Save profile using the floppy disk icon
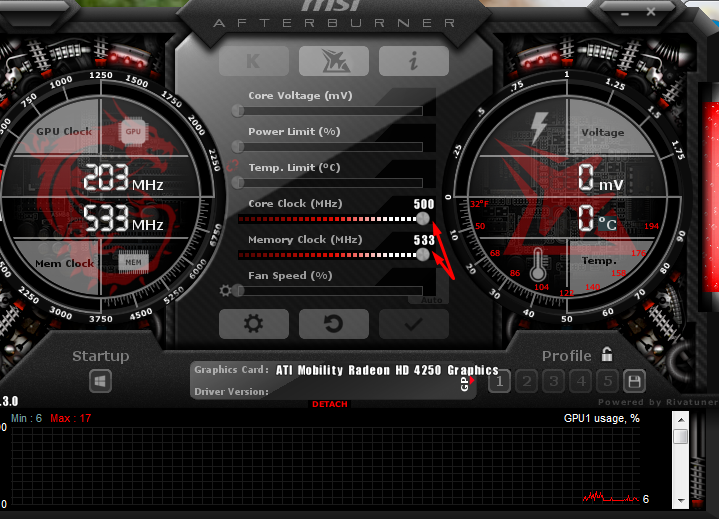 tap(633, 380)
